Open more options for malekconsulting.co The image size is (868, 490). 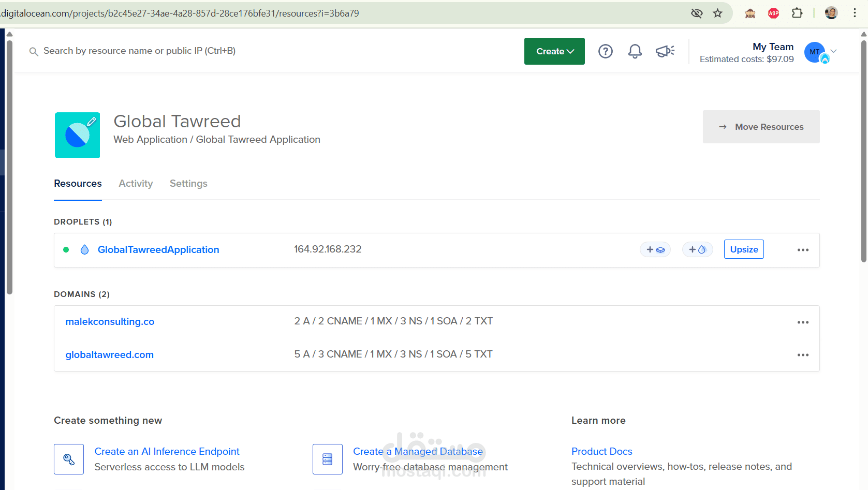pyautogui.click(x=803, y=322)
